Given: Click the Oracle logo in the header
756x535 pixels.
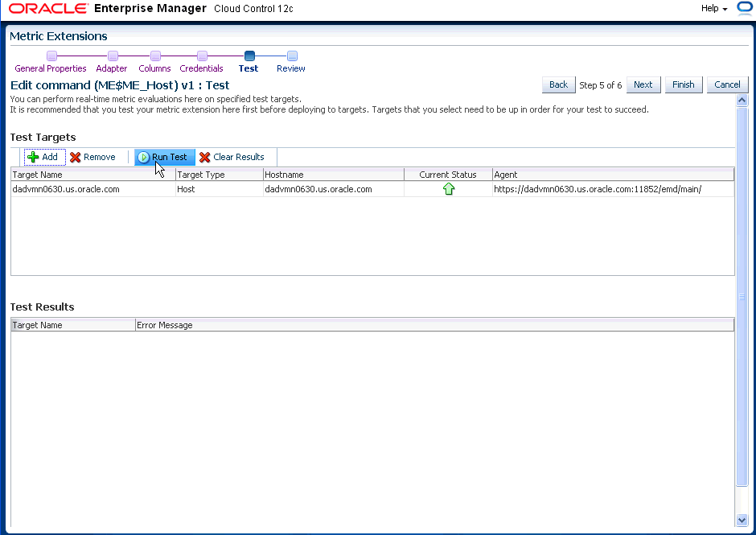Looking at the screenshot, I should coord(49,8).
